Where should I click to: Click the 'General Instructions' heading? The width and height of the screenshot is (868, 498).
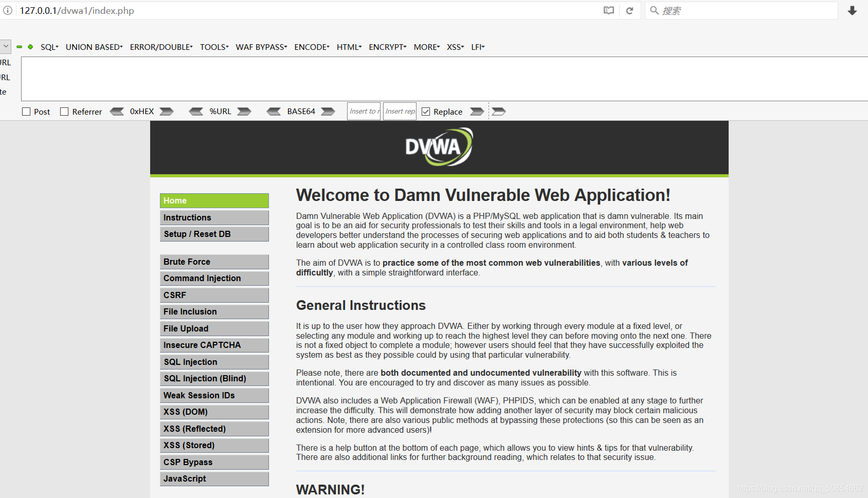point(361,305)
